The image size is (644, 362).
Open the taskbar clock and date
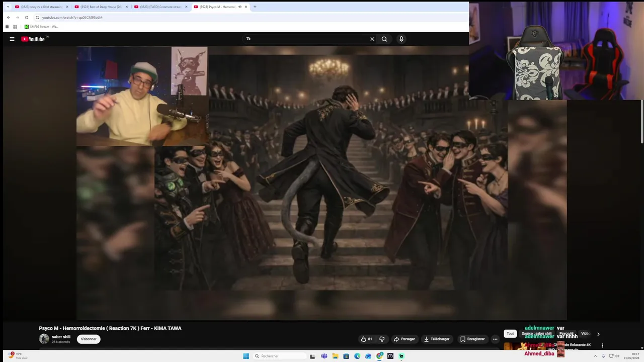coord(631,356)
